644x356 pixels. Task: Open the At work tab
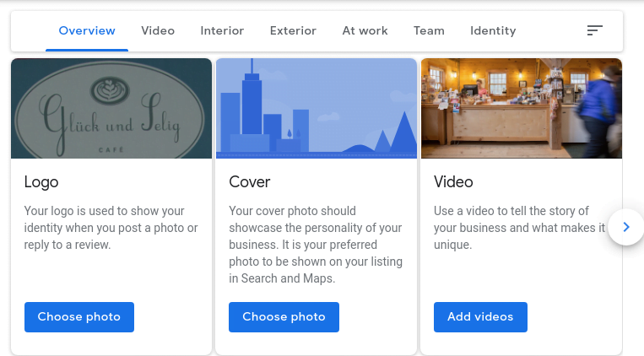pos(365,31)
